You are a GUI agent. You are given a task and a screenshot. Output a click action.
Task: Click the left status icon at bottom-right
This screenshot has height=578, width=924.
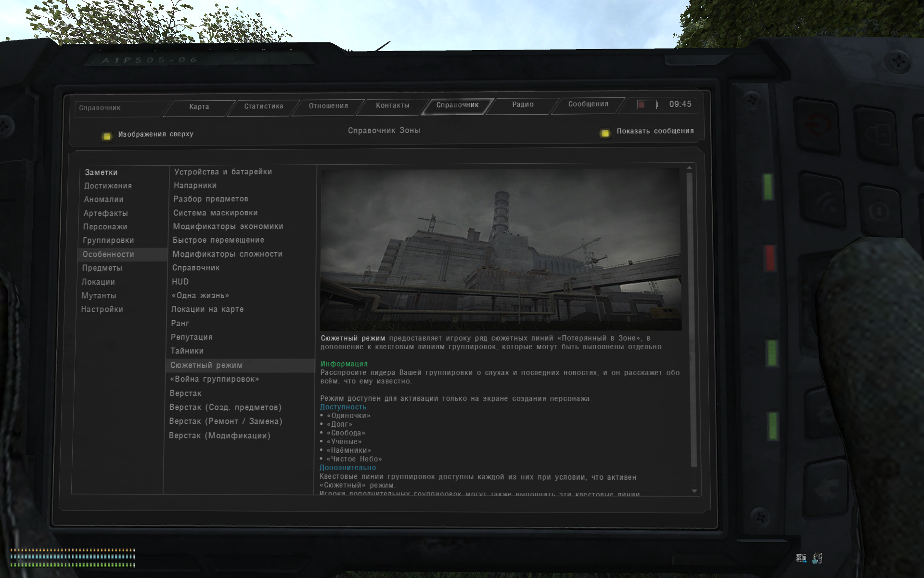[x=801, y=558]
